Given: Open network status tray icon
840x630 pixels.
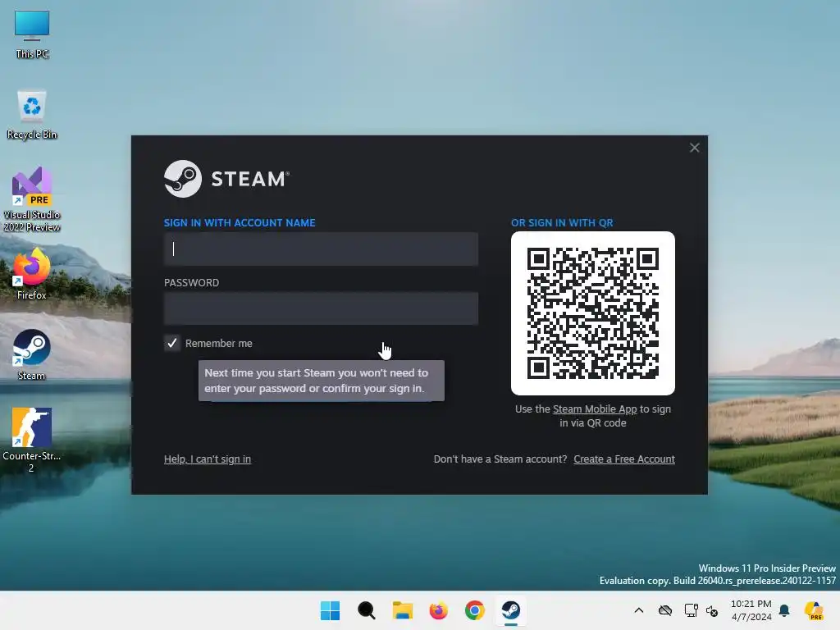Looking at the screenshot, I should pos(691,610).
